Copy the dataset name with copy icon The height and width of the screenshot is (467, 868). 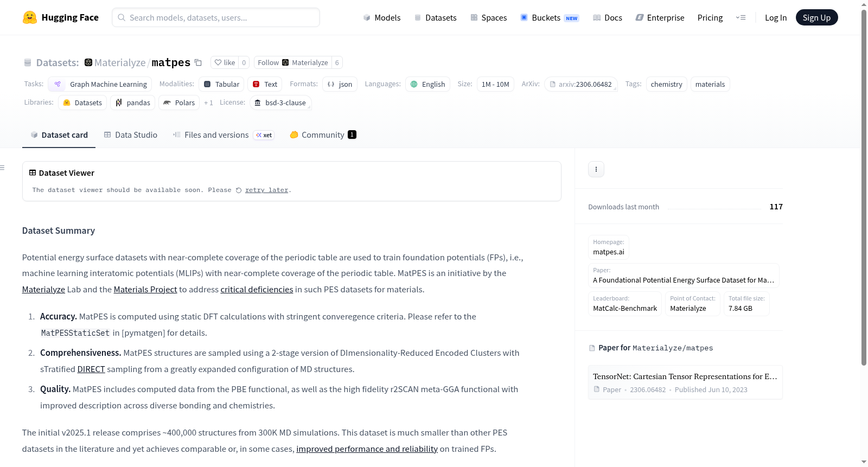click(x=199, y=62)
